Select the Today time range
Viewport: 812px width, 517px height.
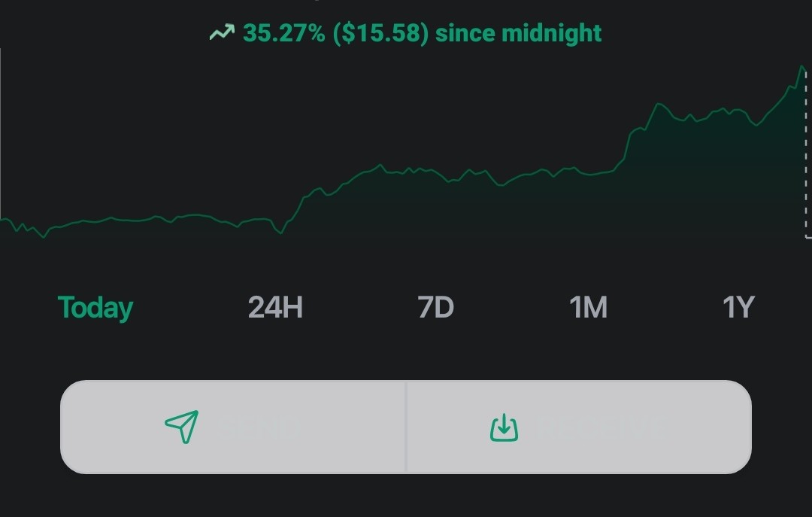click(95, 308)
